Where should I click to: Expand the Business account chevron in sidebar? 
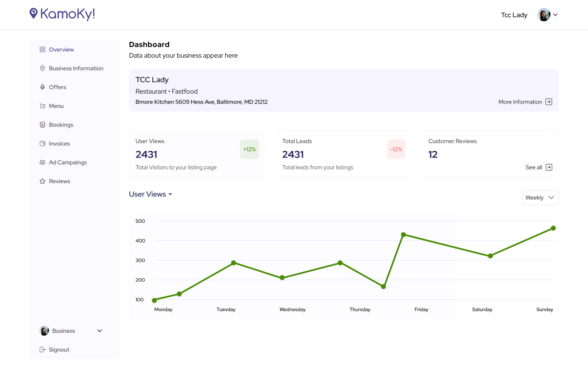(x=100, y=331)
